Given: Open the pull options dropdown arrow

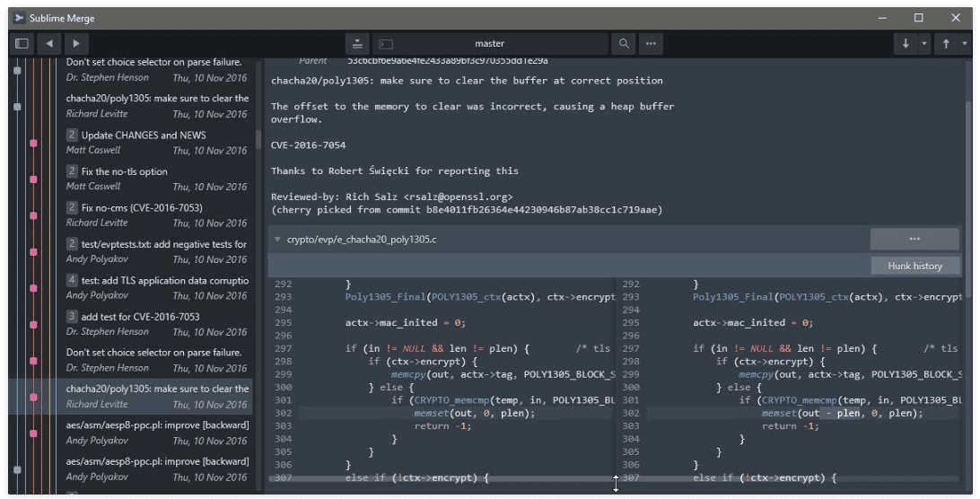Looking at the screenshot, I should pyautogui.click(x=923, y=44).
